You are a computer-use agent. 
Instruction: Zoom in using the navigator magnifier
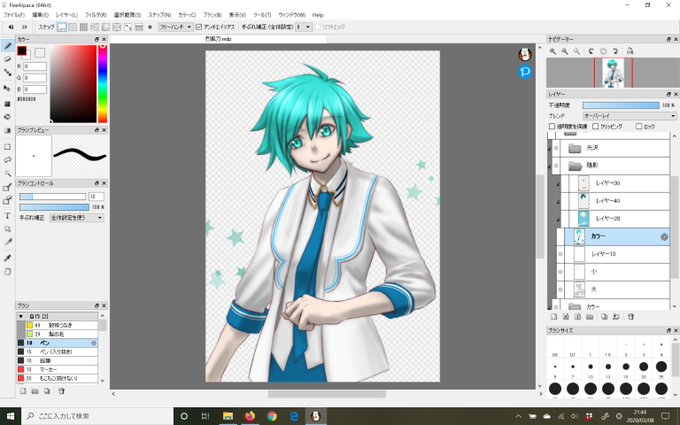pos(553,51)
